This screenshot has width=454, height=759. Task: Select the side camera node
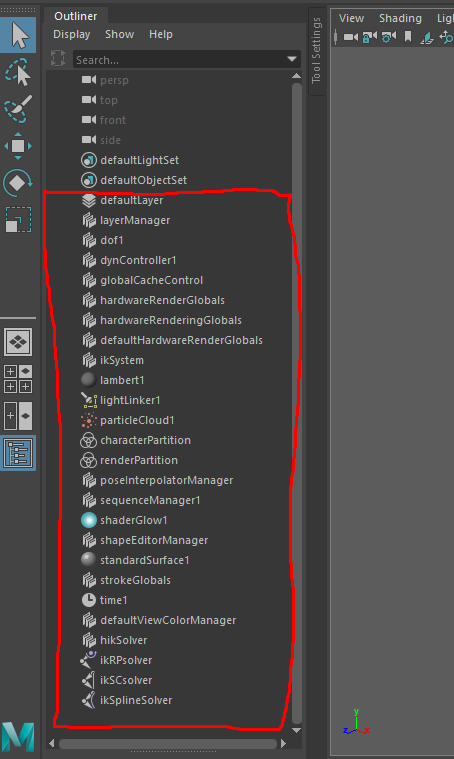click(x=110, y=140)
